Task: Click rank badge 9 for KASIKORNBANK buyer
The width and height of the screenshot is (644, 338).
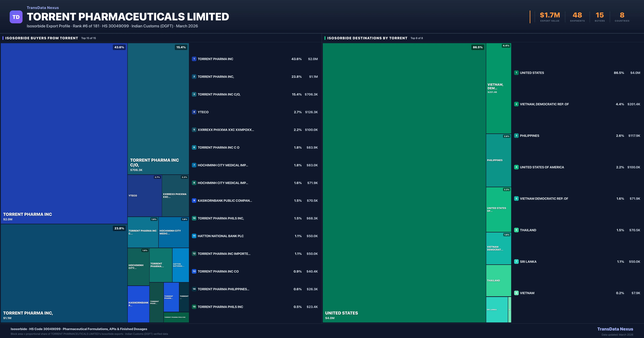Action: point(194,201)
